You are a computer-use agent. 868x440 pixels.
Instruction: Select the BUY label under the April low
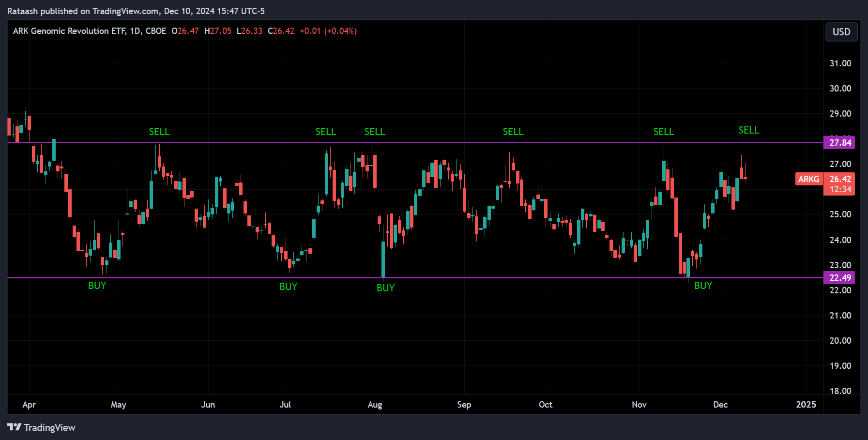click(97, 286)
